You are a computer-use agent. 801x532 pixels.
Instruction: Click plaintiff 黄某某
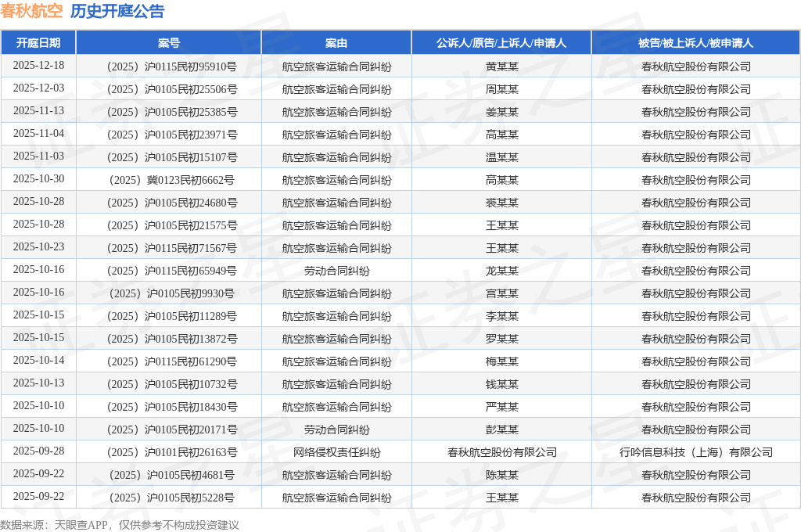501,66
